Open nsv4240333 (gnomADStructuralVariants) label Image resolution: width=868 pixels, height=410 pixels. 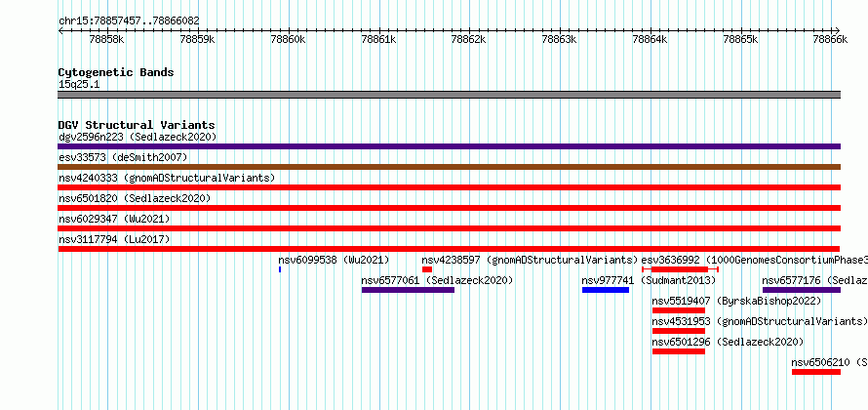click(167, 178)
